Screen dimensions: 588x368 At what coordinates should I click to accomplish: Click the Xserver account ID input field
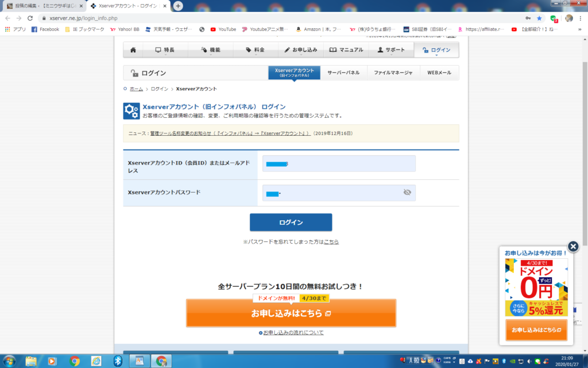click(339, 164)
